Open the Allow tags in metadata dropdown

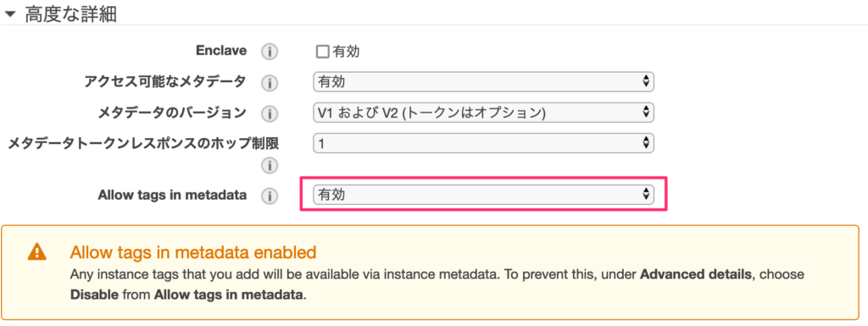[483, 194]
